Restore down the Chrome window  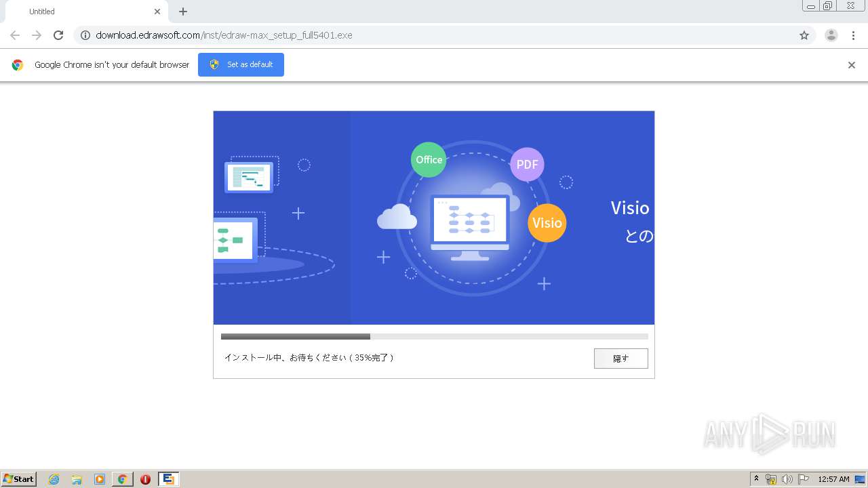(x=828, y=6)
